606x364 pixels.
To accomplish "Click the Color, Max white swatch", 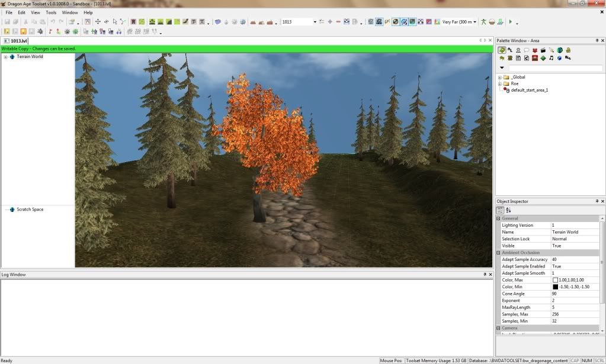I will (x=555, y=280).
